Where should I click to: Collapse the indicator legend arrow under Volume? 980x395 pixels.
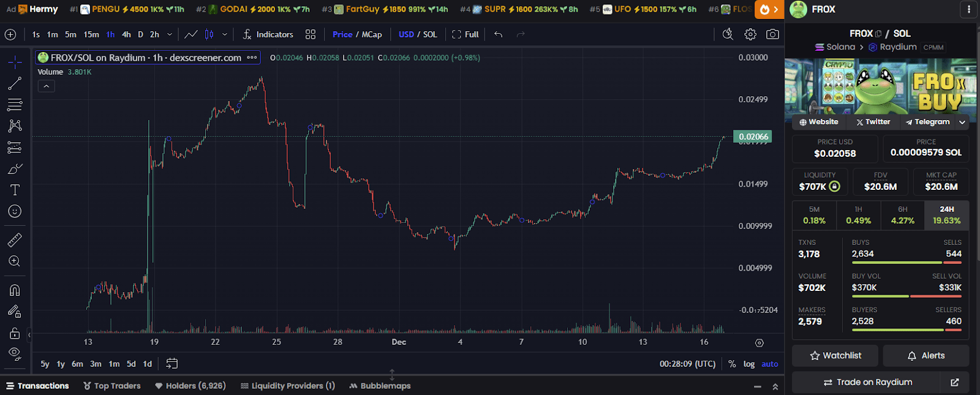(47, 86)
